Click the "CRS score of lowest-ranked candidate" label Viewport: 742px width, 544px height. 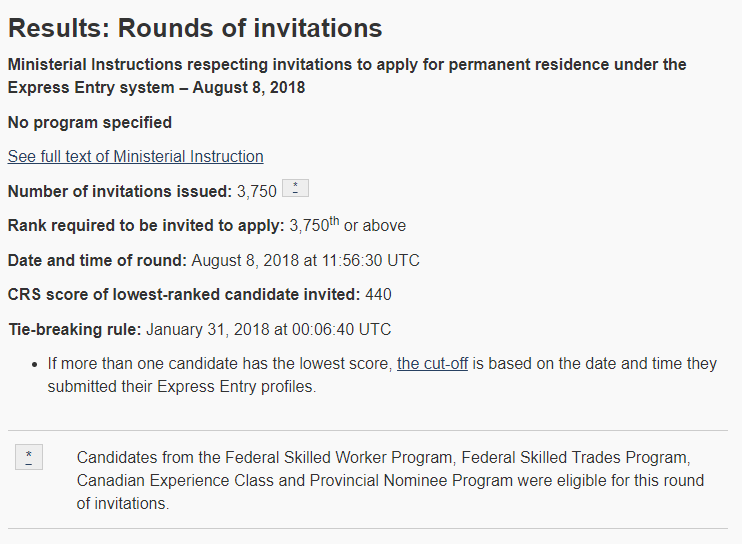[x=183, y=295]
